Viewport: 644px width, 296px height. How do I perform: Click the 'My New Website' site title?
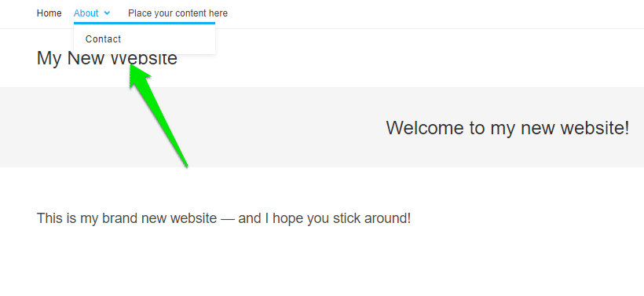pyautogui.click(x=107, y=58)
